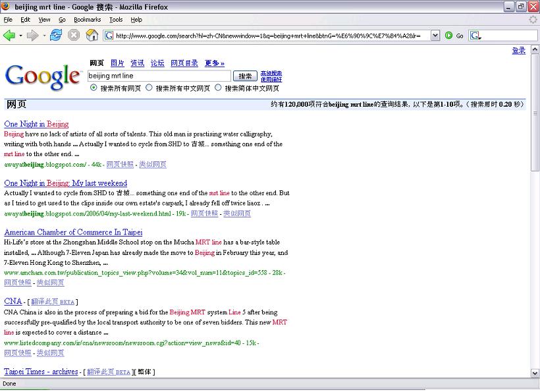The height and width of the screenshot is (392, 540).
Task: Open the Back history dropdown arrow
Action: (20, 36)
